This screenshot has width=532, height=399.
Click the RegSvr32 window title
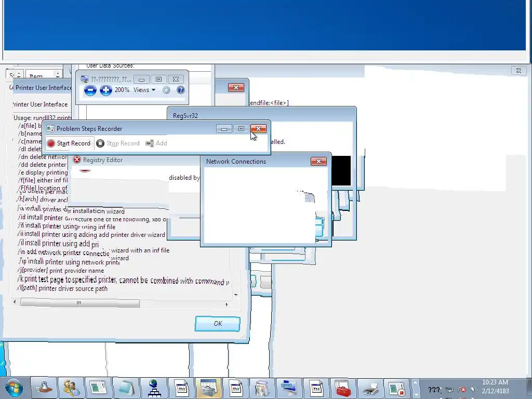(x=185, y=116)
